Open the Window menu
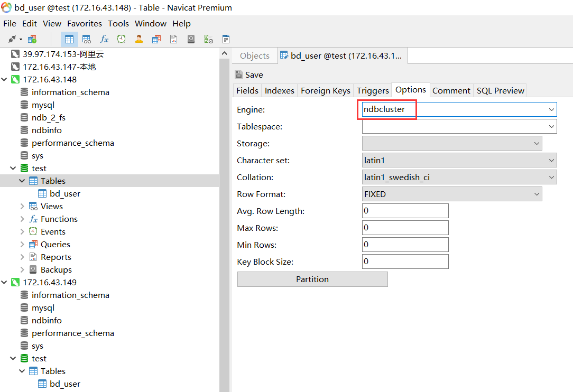The image size is (573, 392). tap(151, 23)
